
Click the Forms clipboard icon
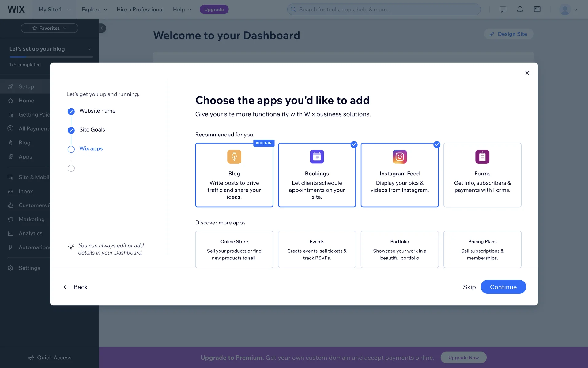[482, 157]
